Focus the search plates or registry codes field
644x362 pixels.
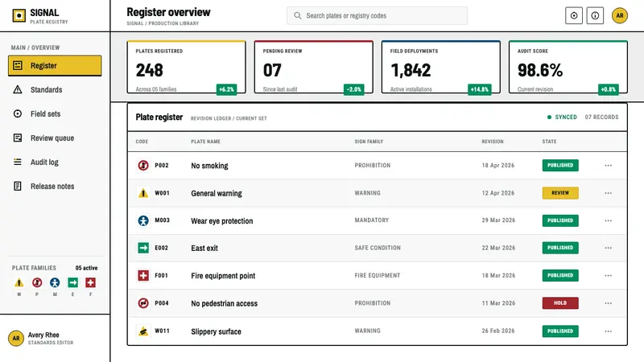[377, 15]
